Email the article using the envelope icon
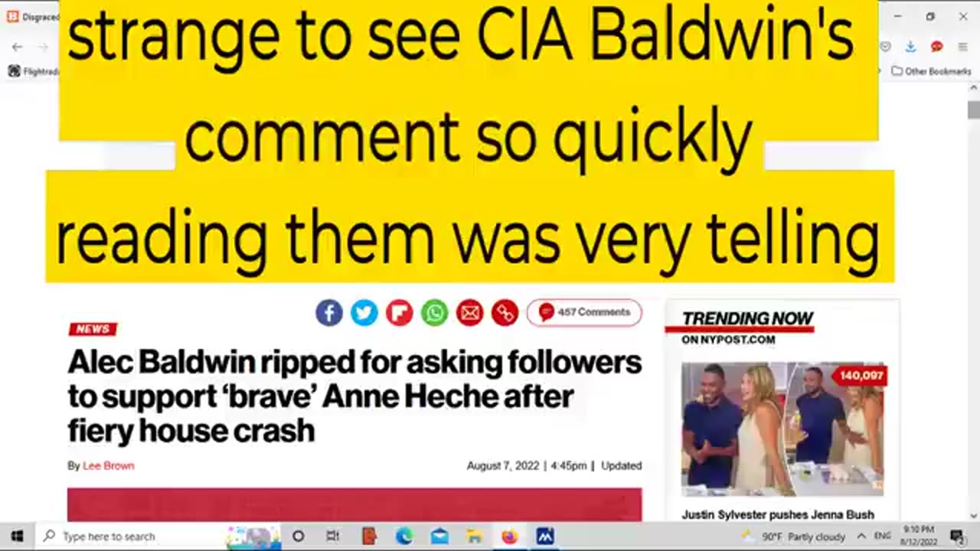980x551 pixels. pos(469,312)
